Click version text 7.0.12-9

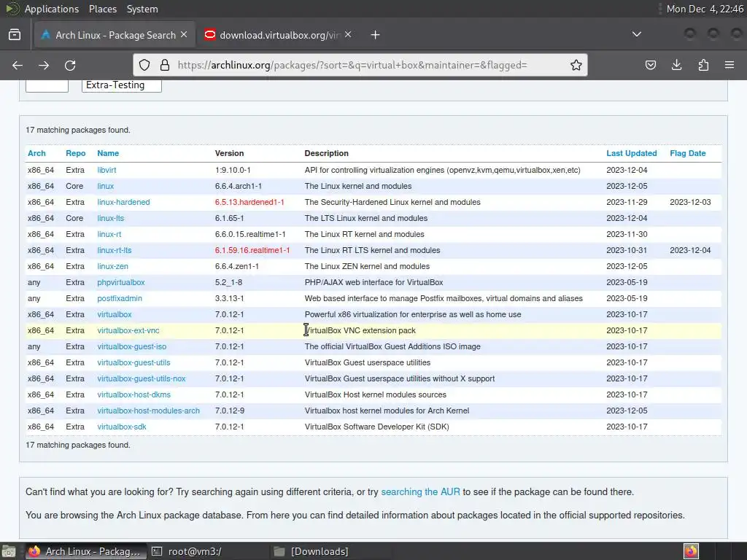[x=230, y=411]
